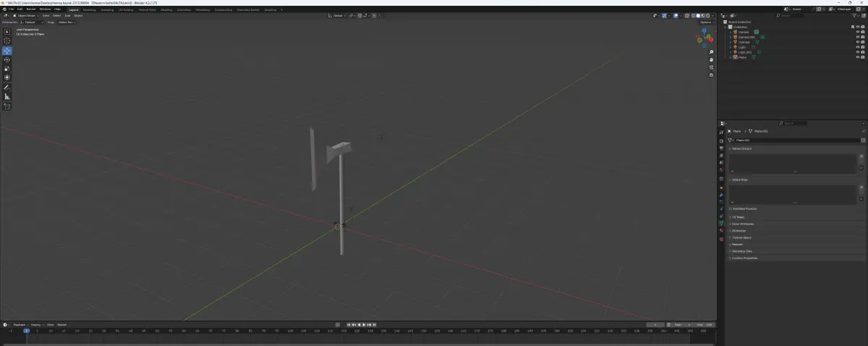The width and height of the screenshot is (868, 346).
Task: Open the timeline Marker menu
Action: point(62,325)
